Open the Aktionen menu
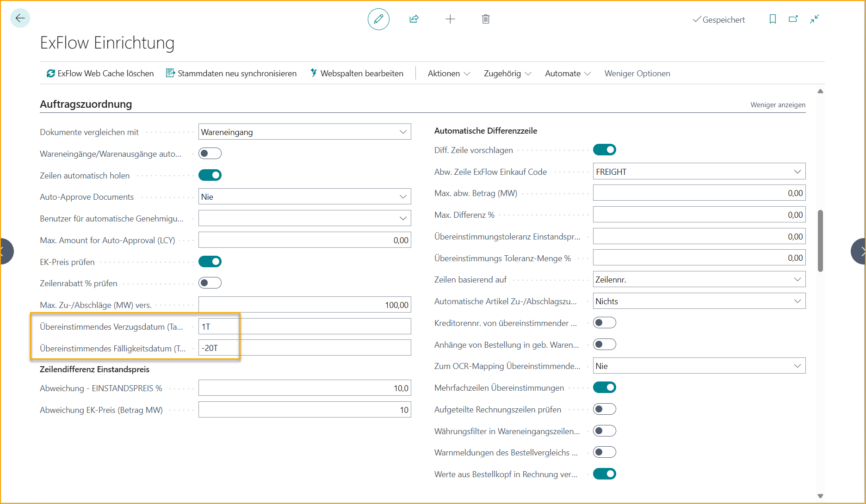This screenshot has height=504, width=866. click(448, 74)
